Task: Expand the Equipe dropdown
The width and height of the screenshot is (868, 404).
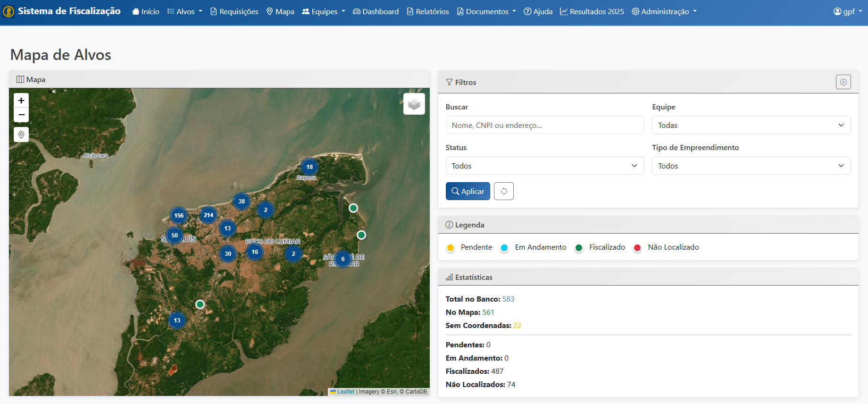Action: pos(751,125)
